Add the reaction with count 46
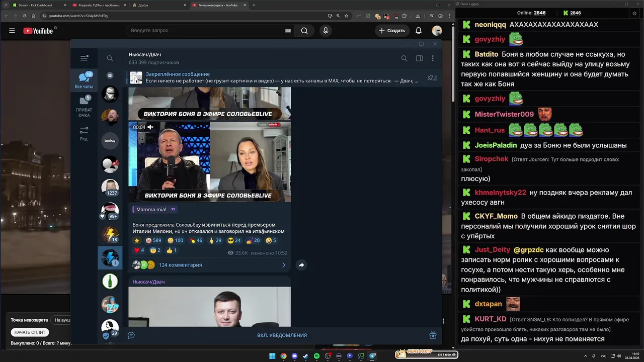 click(196, 240)
